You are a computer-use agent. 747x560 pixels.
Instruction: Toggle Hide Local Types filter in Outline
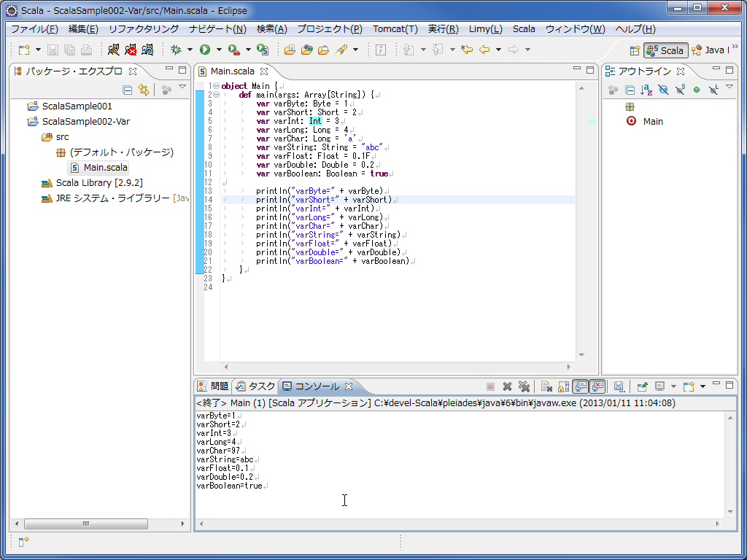(x=713, y=90)
